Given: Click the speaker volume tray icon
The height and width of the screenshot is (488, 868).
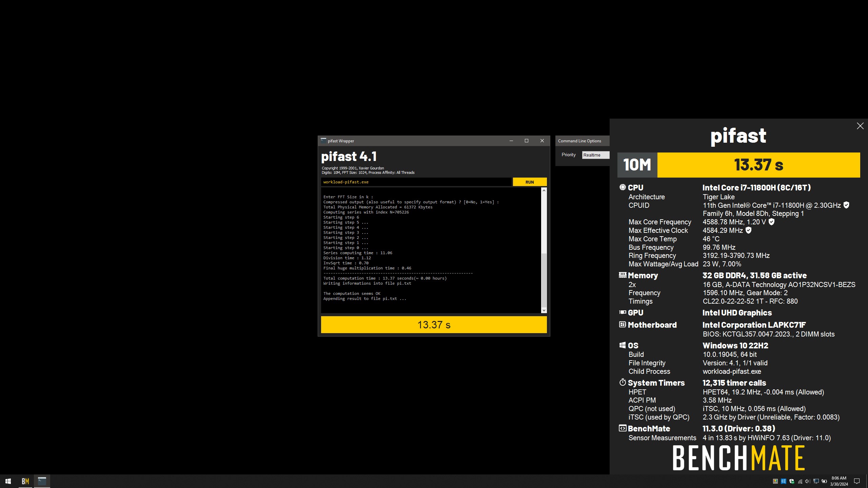Looking at the screenshot, I should [x=808, y=481].
